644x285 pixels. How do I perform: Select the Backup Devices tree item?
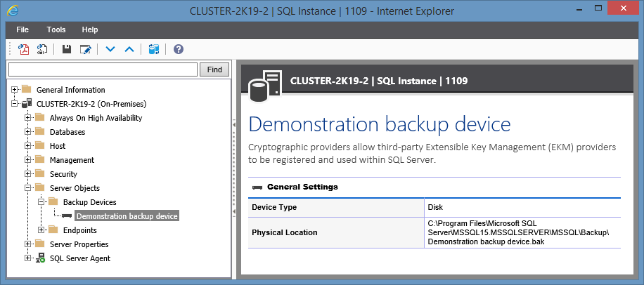89,201
